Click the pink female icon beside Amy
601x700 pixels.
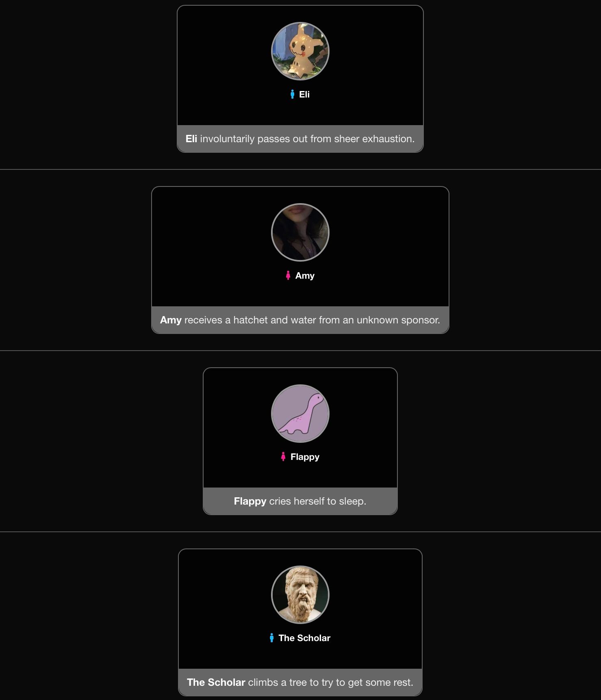coord(288,275)
